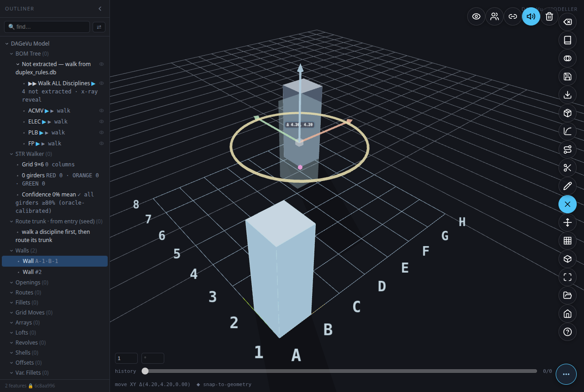Screen dimensions: 584x392
Task: Select Wall #2 in outliner
Action: coord(55,272)
